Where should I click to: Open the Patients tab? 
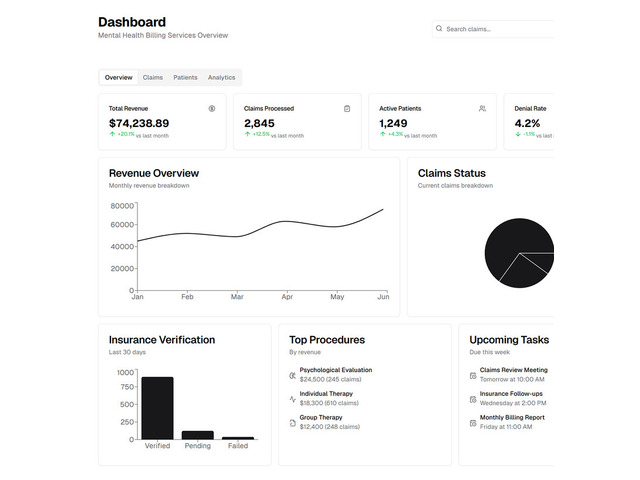tap(185, 77)
